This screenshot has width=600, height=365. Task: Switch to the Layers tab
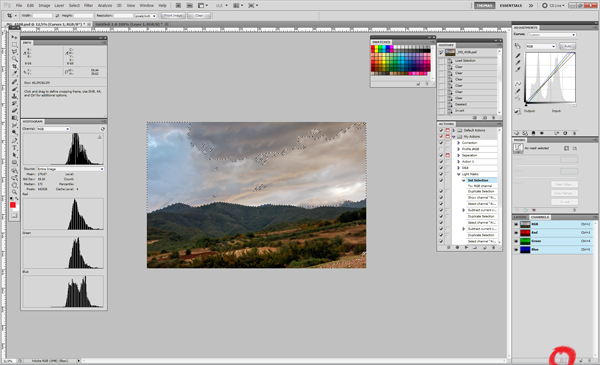tap(521, 217)
